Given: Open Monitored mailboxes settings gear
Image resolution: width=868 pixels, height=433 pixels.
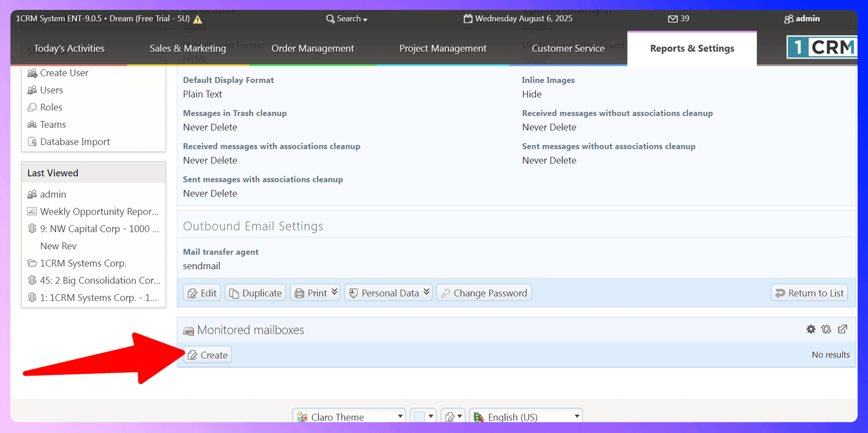Looking at the screenshot, I should point(811,329).
